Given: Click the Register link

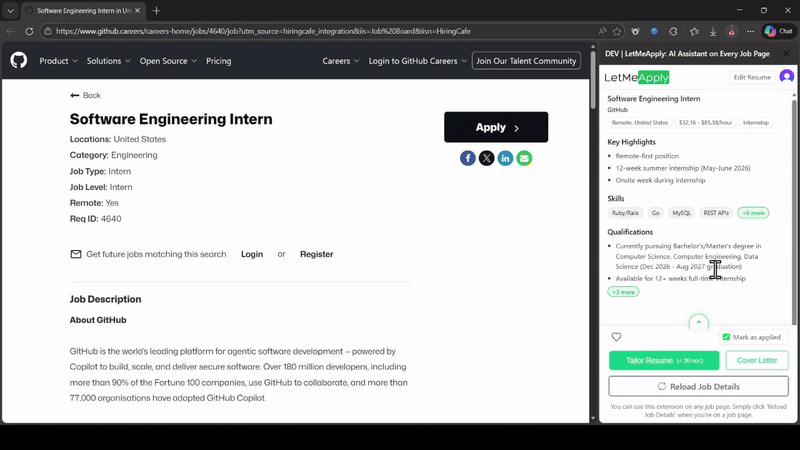Looking at the screenshot, I should click(x=316, y=254).
